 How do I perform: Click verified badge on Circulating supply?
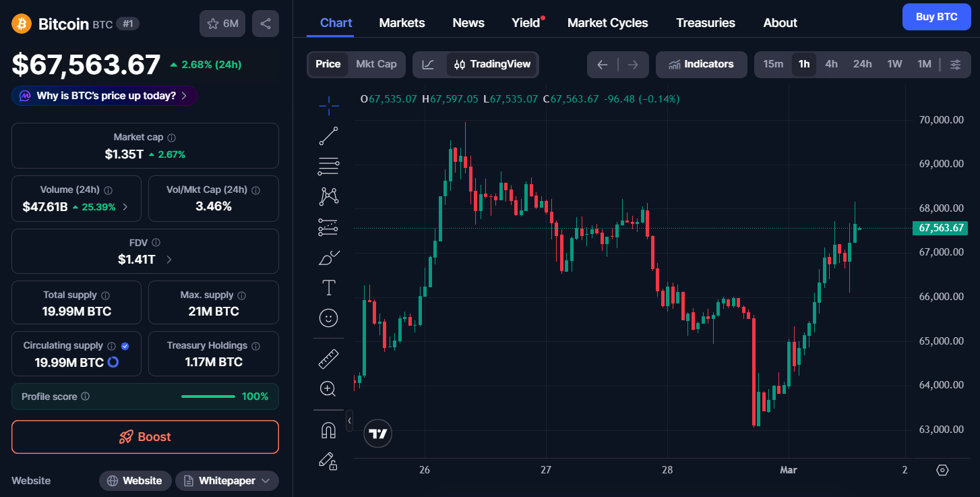[125, 346]
